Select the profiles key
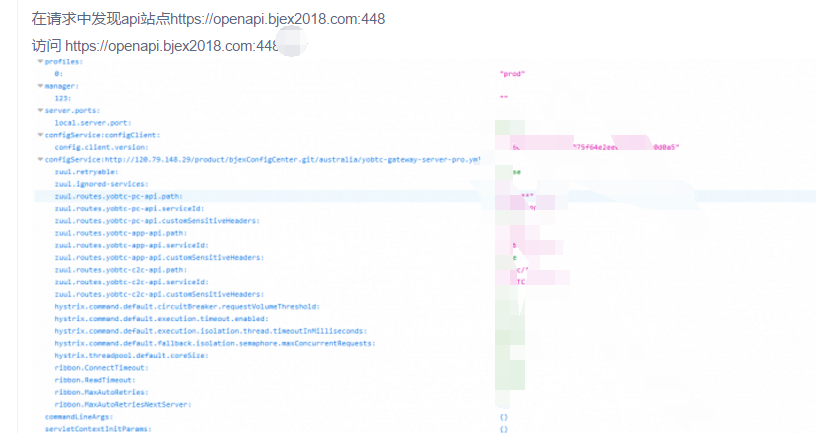The height and width of the screenshot is (433, 816). click(x=63, y=61)
